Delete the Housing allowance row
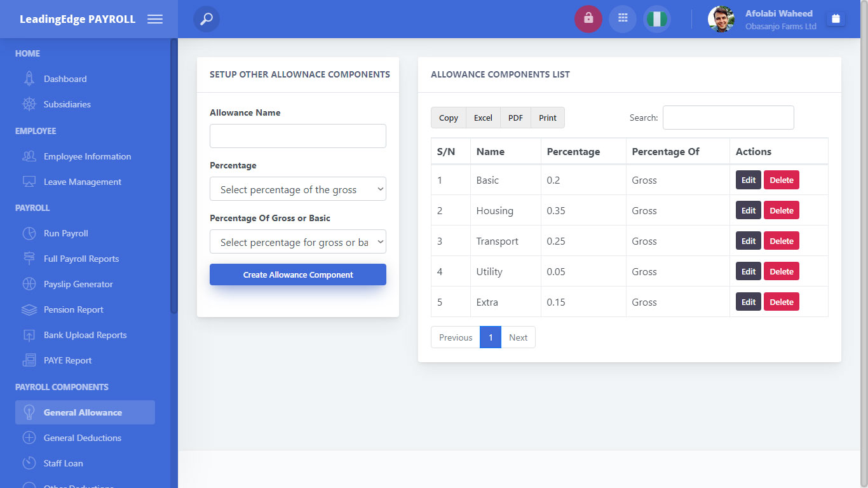This screenshot has width=868, height=488. 781,210
